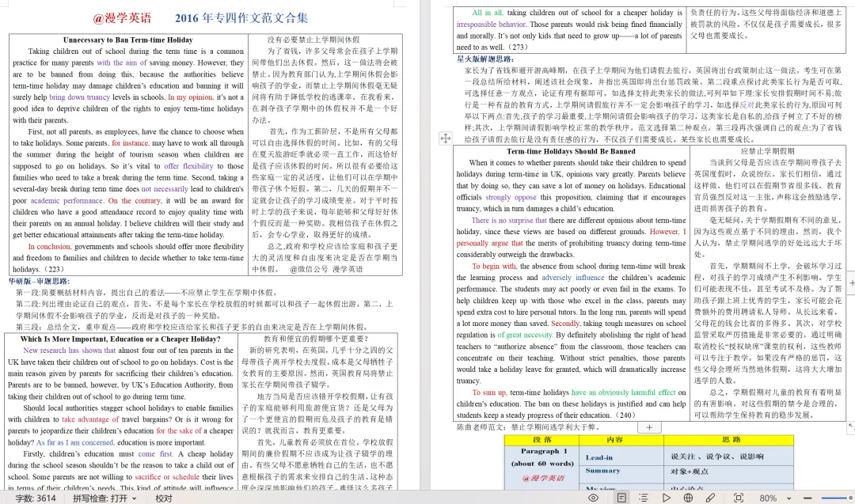Switch to outline view icon
The height and width of the screenshot is (504, 855).
644,498
